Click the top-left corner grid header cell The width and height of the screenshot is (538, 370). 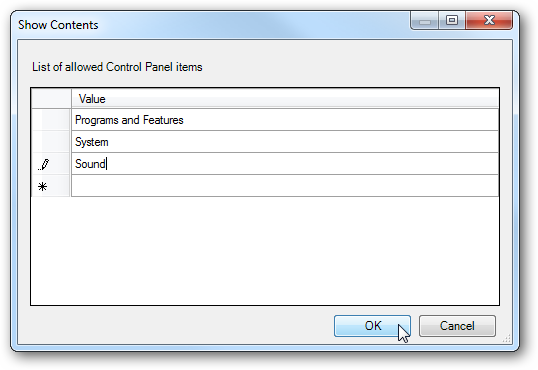pyautogui.click(x=51, y=99)
